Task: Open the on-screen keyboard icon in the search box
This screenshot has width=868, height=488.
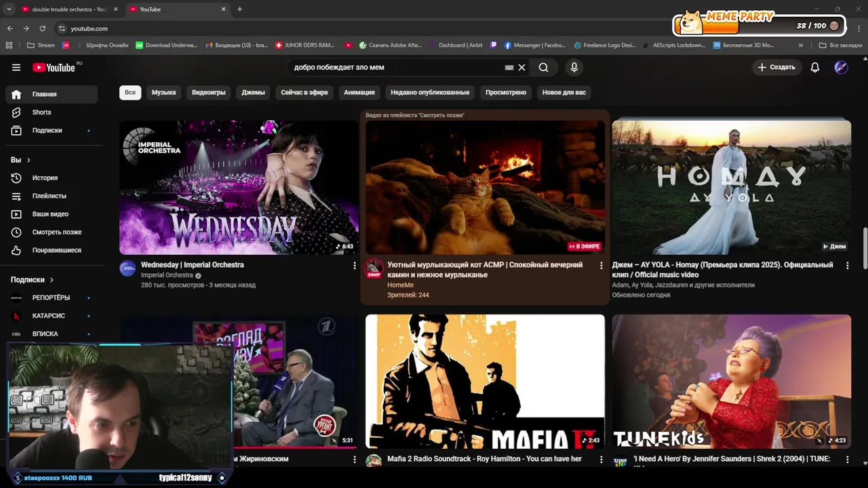Action: [x=509, y=67]
